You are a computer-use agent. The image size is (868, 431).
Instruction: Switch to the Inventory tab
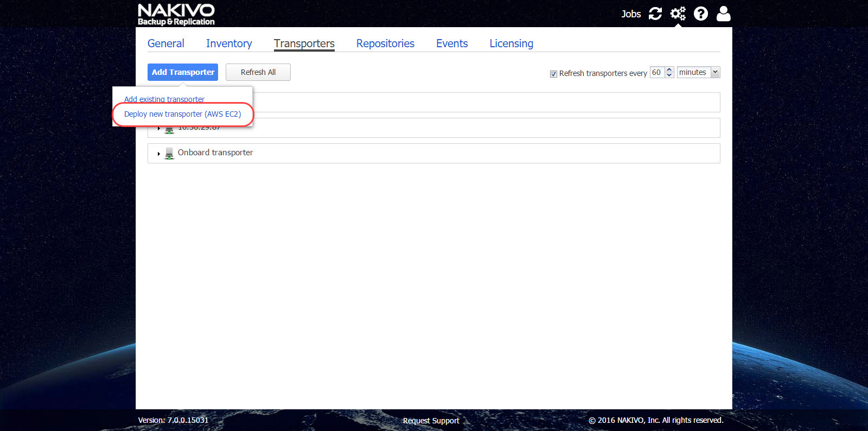point(229,43)
